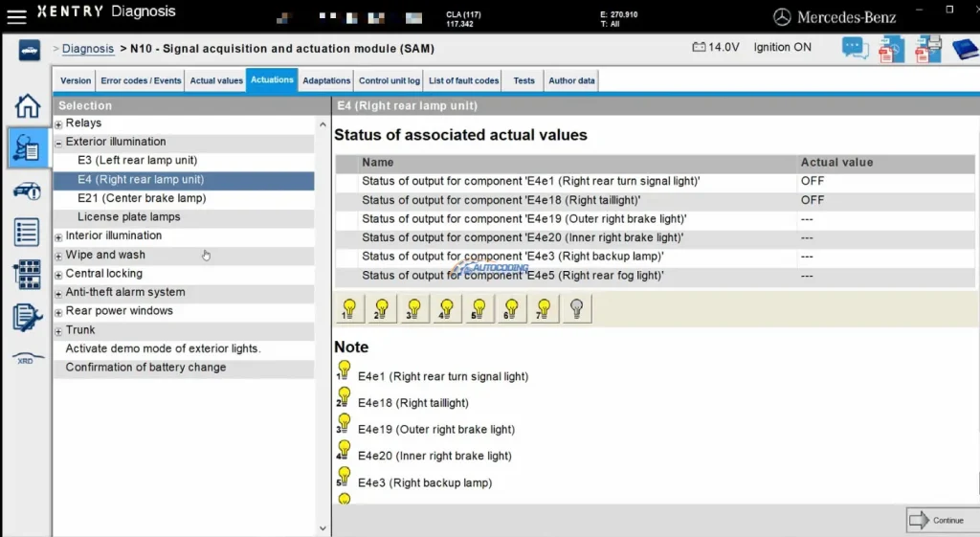Collapse the Exterior illumination node
Viewport: 980px width, 537px height.
[59, 143]
